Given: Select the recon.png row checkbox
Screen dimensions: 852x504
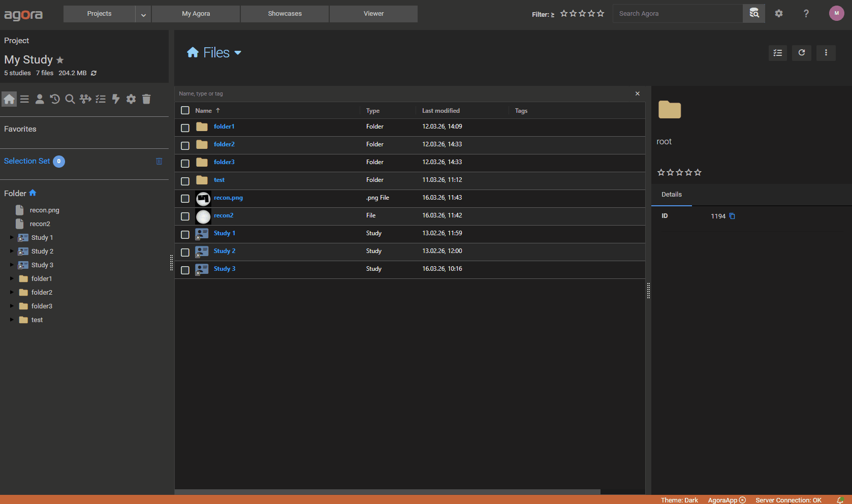Looking at the screenshot, I should 185,199.
